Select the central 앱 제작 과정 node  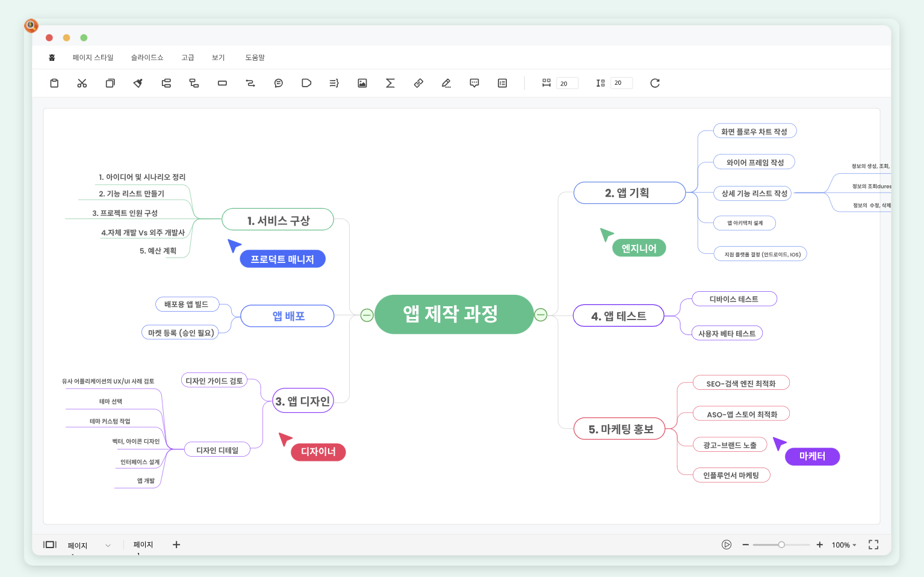454,314
